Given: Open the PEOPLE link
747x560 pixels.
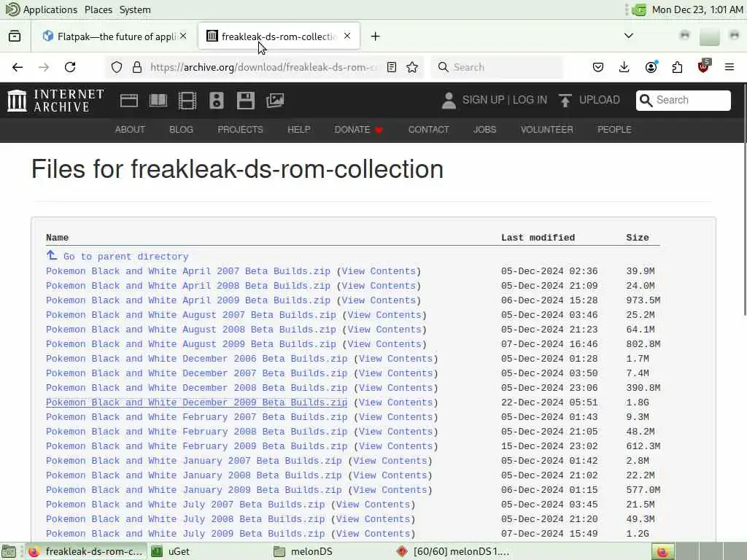Looking at the screenshot, I should click(x=614, y=130).
